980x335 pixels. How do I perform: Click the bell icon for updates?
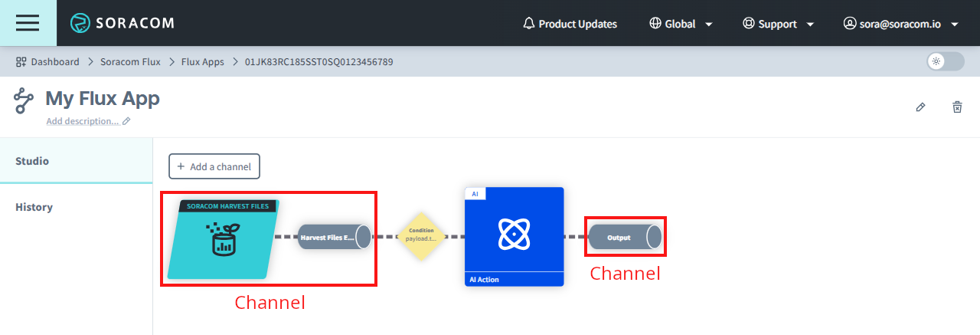click(528, 24)
